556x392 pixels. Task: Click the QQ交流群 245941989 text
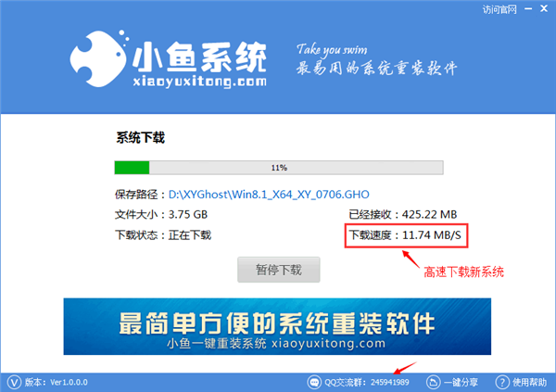click(x=367, y=383)
